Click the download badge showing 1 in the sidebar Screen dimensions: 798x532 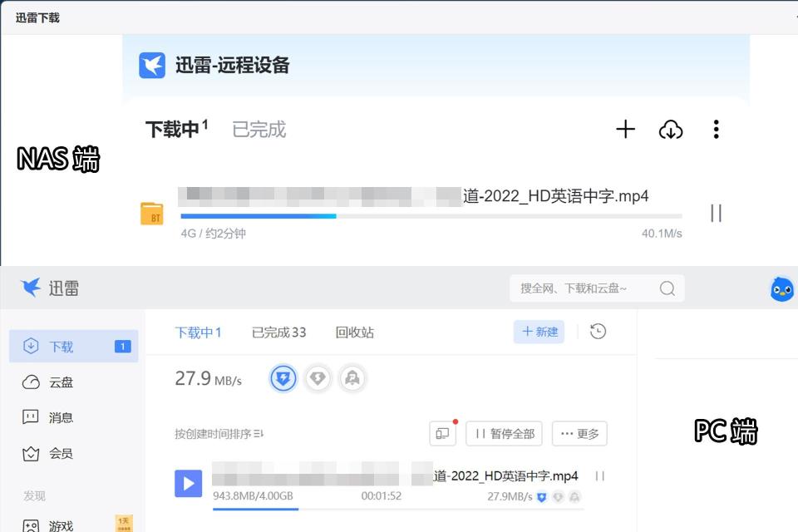pyautogui.click(x=123, y=347)
